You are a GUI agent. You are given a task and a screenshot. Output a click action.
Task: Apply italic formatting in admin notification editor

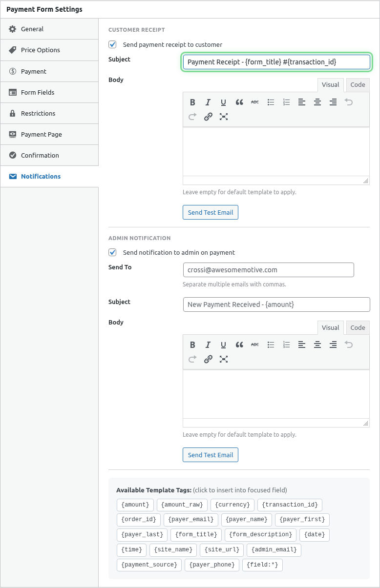[x=208, y=345]
